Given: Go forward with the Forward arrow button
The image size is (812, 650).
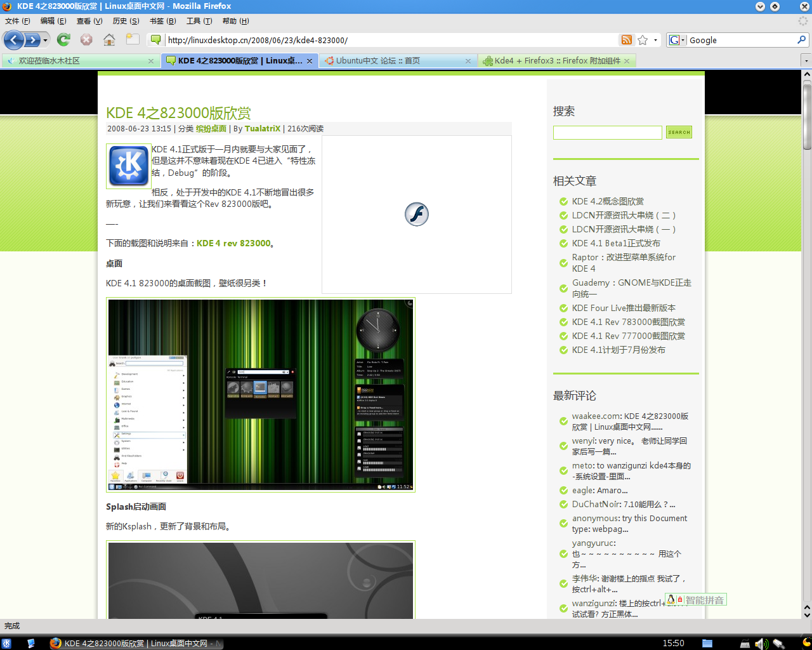Looking at the screenshot, I should [32, 40].
